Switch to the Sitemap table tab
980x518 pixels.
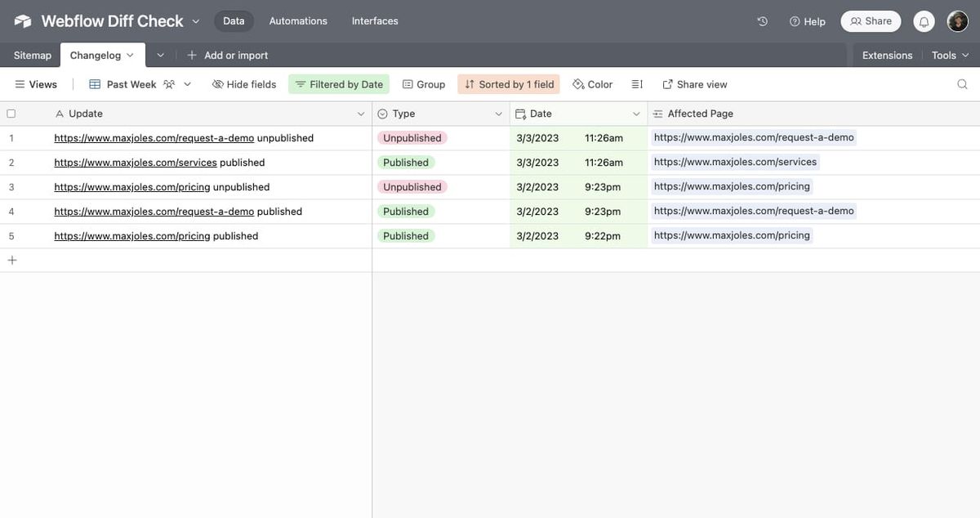33,55
